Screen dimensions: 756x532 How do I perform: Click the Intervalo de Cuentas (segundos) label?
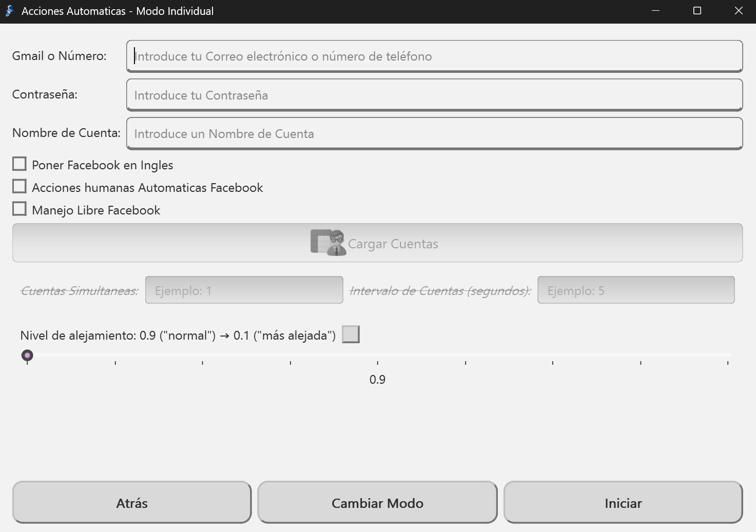(440, 291)
